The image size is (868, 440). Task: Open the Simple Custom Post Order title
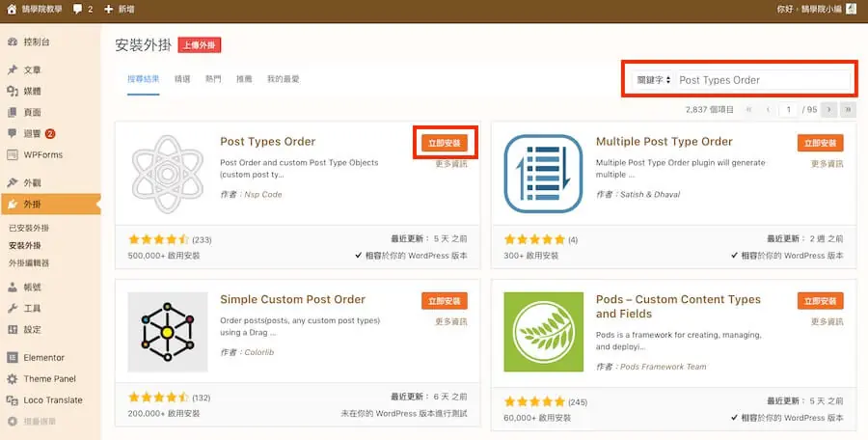click(x=293, y=299)
